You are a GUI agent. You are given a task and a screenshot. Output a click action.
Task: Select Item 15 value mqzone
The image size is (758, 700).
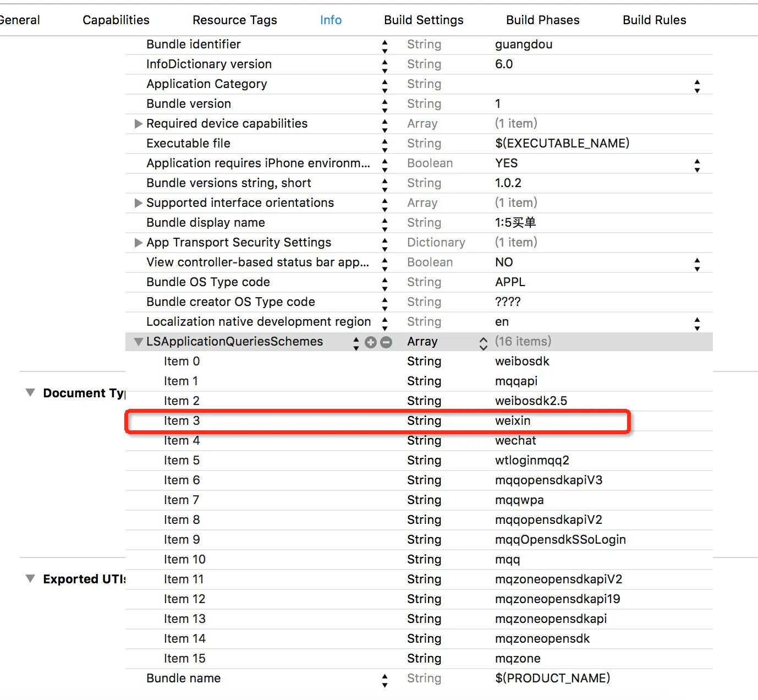click(x=518, y=659)
